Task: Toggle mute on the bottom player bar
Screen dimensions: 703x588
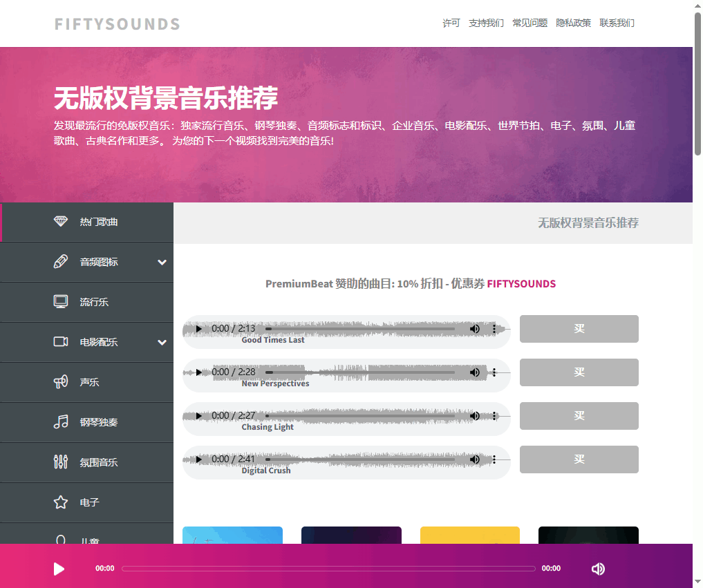Action: pyautogui.click(x=598, y=569)
